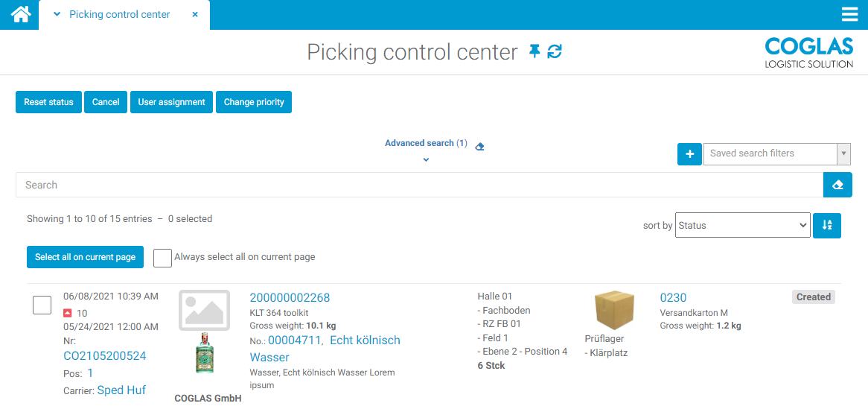Click the Reset status button

pos(48,102)
